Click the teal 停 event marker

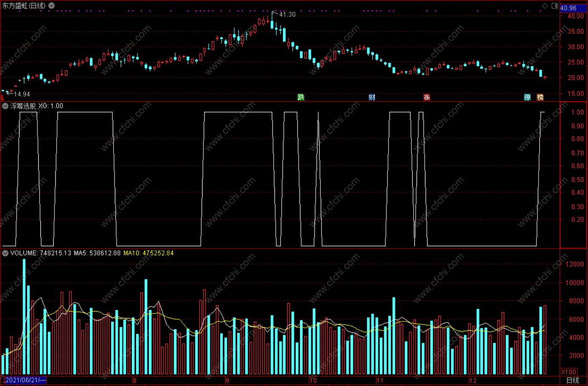tap(527, 97)
